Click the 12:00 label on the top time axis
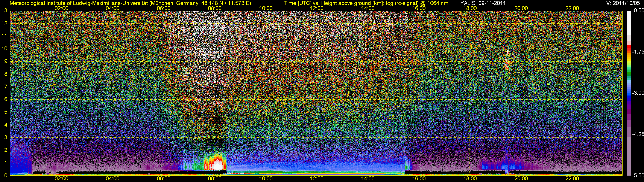644x182 pixels. pos(317,8)
